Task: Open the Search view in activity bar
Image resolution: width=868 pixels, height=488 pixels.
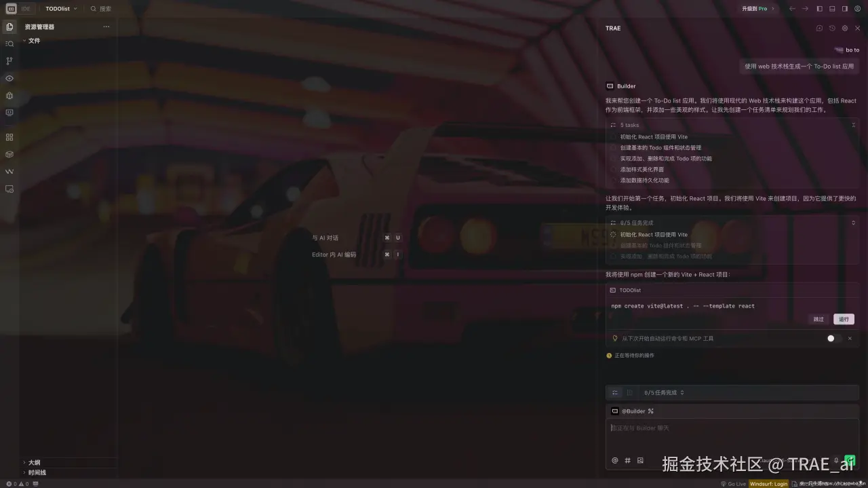Action: pyautogui.click(x=9, y=43)
